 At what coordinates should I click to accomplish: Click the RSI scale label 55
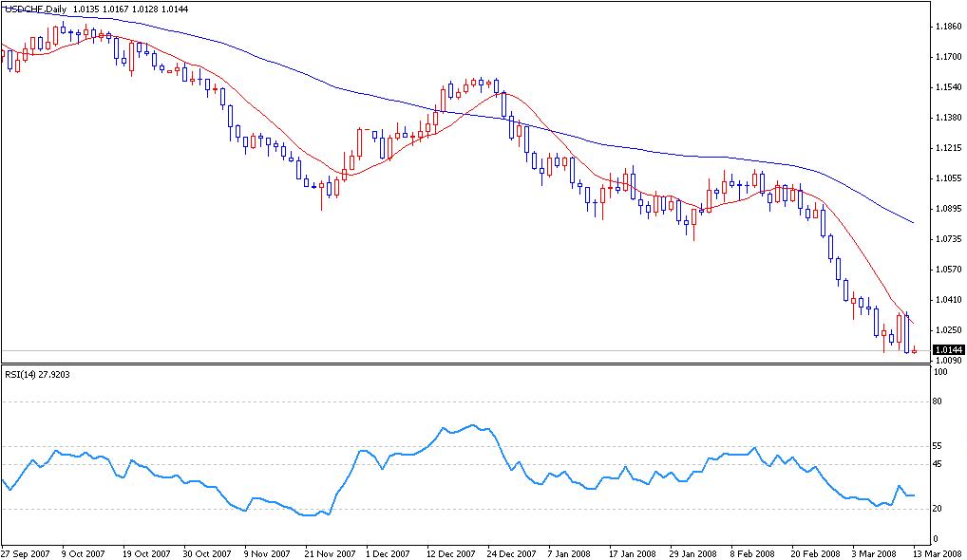tap(938, 446)
